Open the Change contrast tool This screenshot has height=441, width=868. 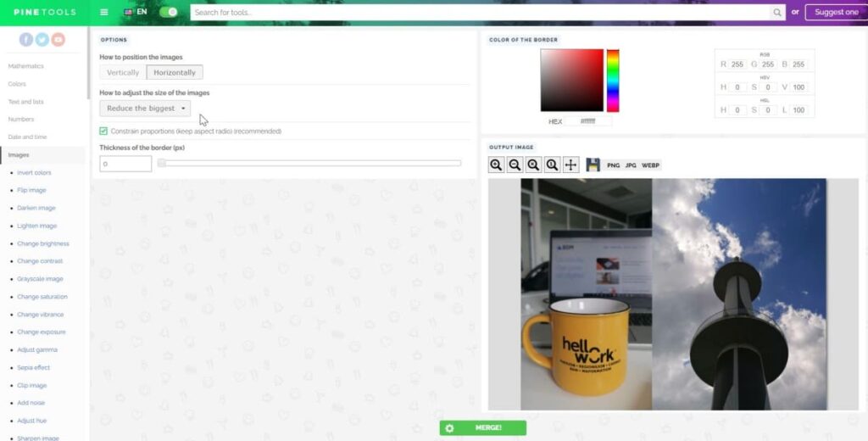pos(40,261)
